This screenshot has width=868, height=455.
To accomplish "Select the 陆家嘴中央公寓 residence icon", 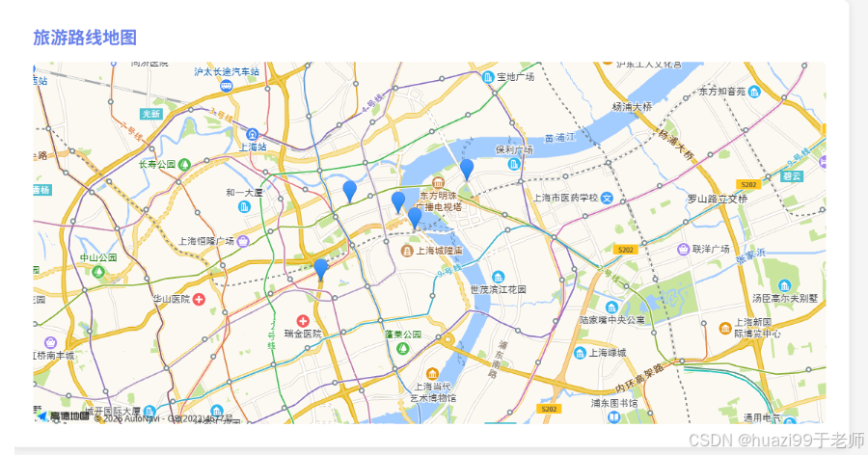I will click(x=611, y=308).
